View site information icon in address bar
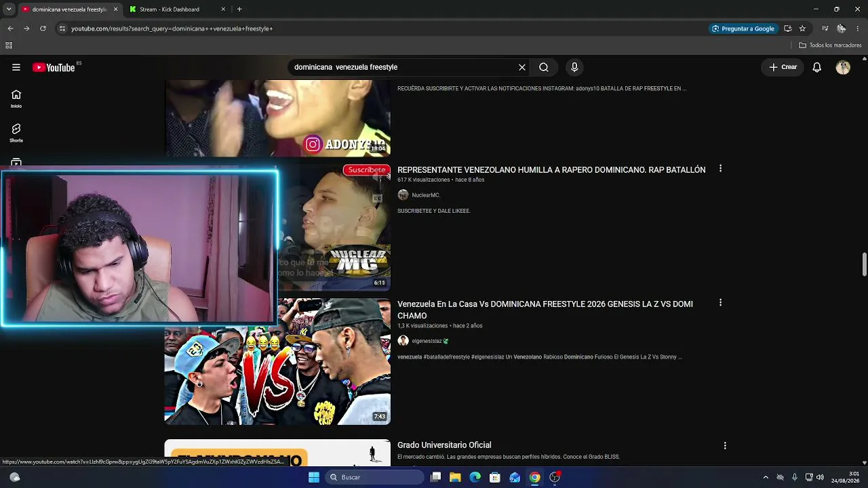The image size is (868, 488). [x=62, y=28]
